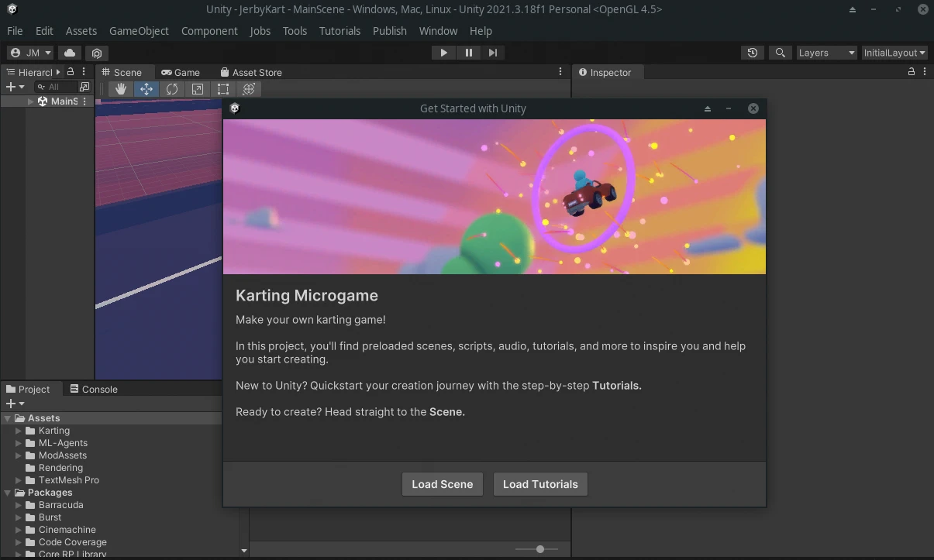Viewport: 934px width, 560px height.
Task: Switch to the Console tab
Action: 94,389
